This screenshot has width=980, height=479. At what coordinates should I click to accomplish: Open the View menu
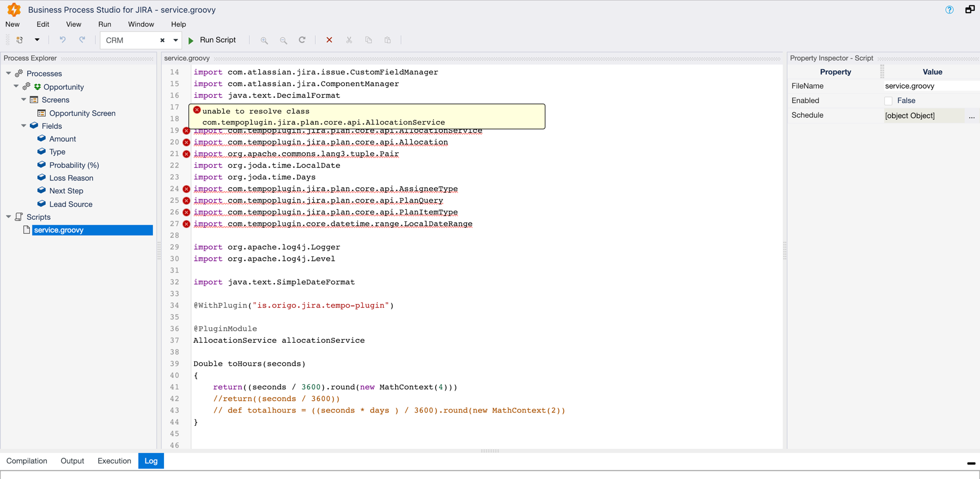pyautogui.click(x=73, y=24)
